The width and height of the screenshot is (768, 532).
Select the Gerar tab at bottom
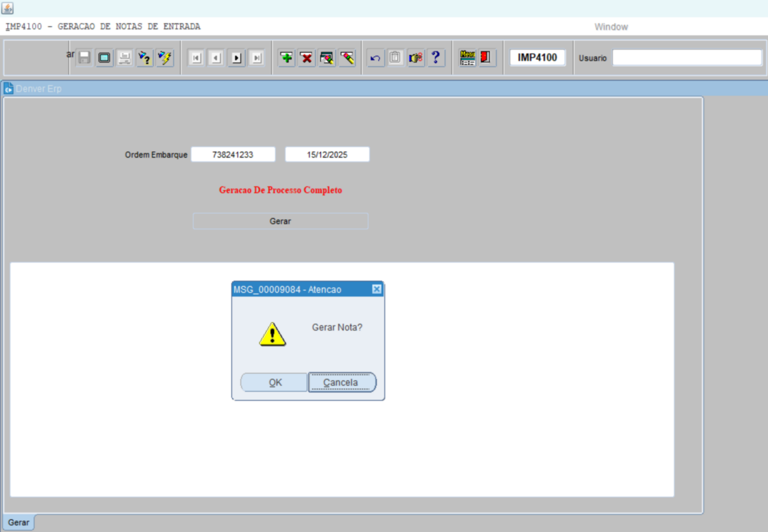[x=19, y=522]
